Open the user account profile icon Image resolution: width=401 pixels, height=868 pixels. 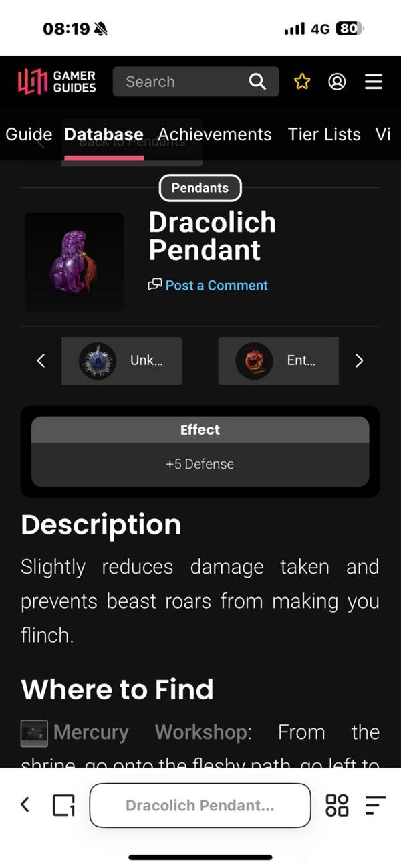(x=338, y=82)
